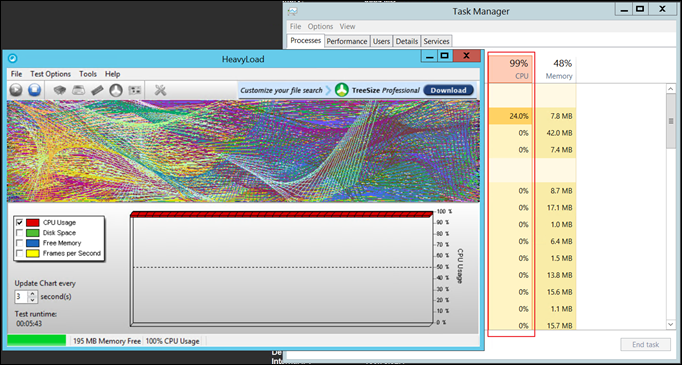
Task: Switch to Task Manager Services tab
Action: pyautogui.click(x=436, y=41)
